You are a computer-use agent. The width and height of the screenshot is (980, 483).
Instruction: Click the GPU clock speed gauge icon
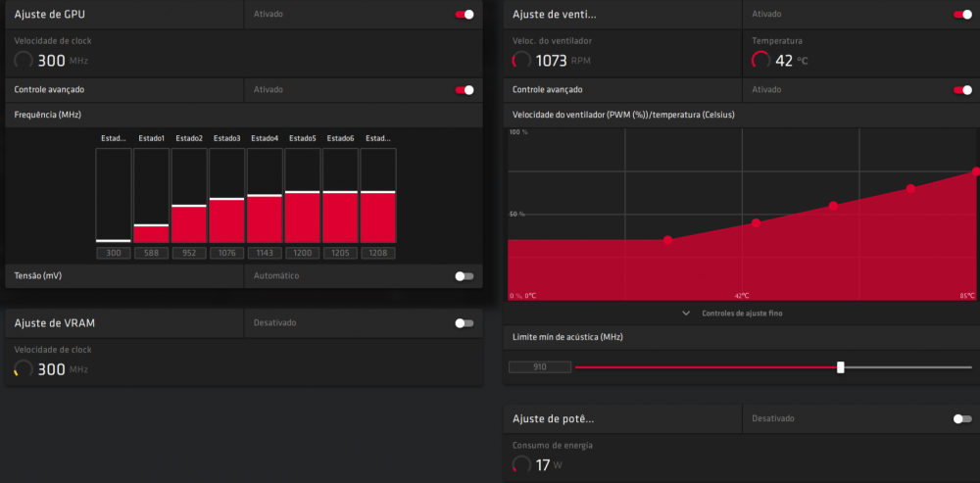pos(24,61)
